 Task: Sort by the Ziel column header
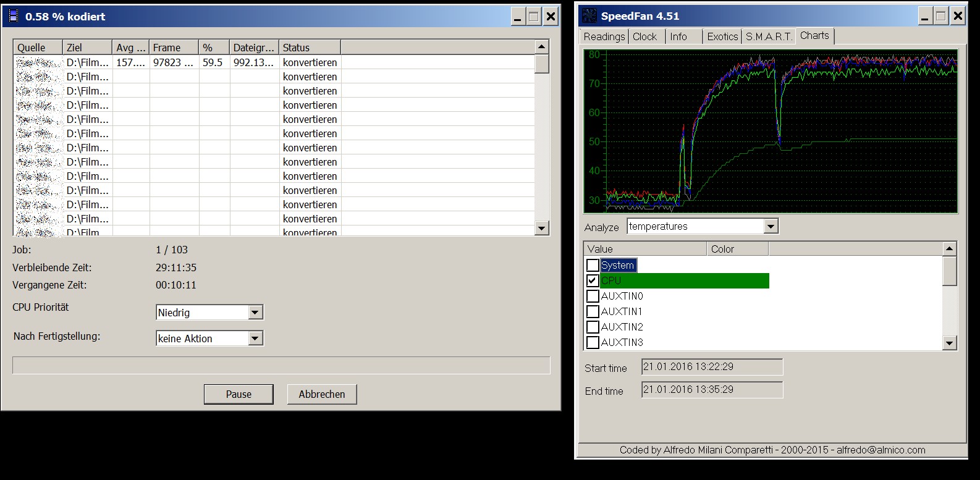click(87, 48)
